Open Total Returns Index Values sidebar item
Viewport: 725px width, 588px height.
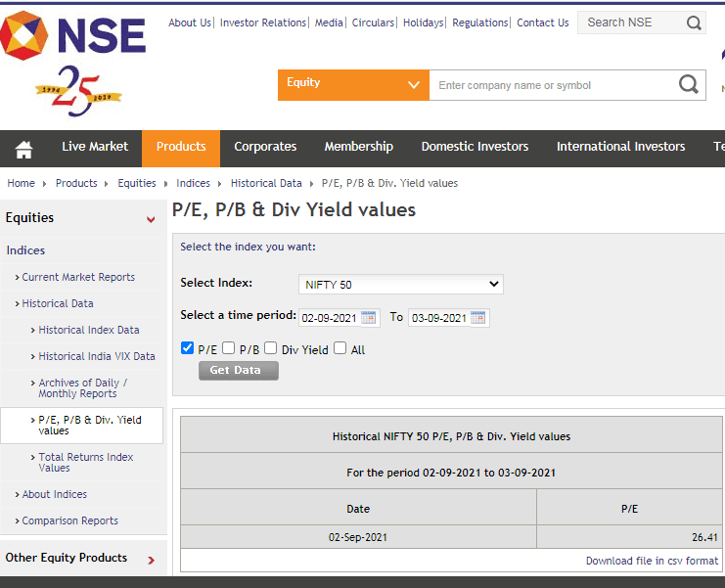pos(85,462)
